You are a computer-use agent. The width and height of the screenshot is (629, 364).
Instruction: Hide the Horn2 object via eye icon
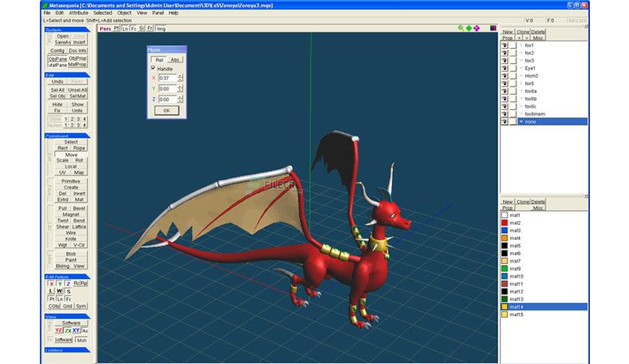click(x=504, y=76)
